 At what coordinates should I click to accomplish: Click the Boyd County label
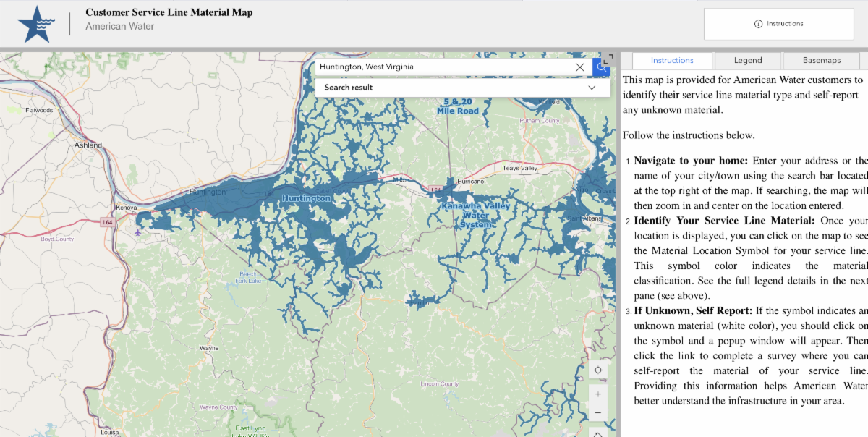pos(57,239)
